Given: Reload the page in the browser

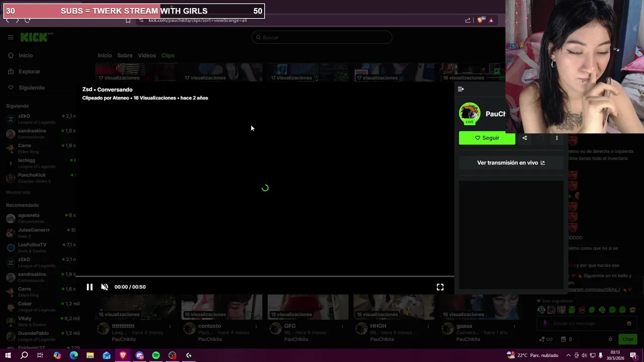Looking at the screenshot, I should (28, 20).
